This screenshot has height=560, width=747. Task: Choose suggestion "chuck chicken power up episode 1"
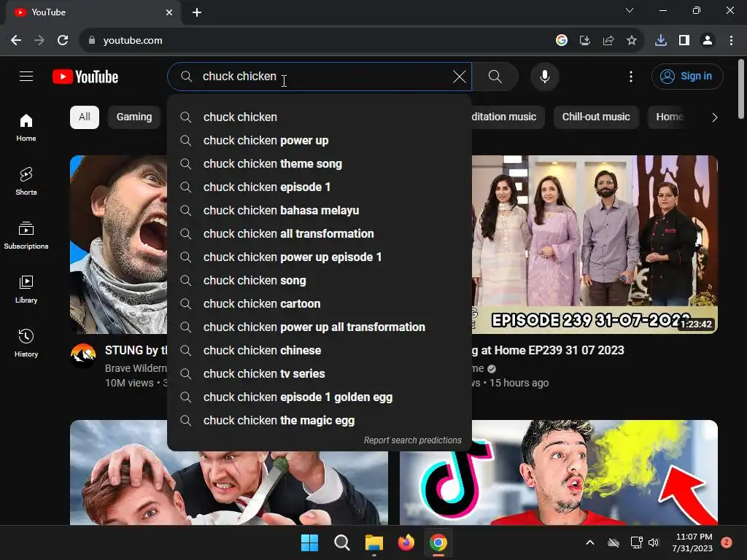coord(320,257)
